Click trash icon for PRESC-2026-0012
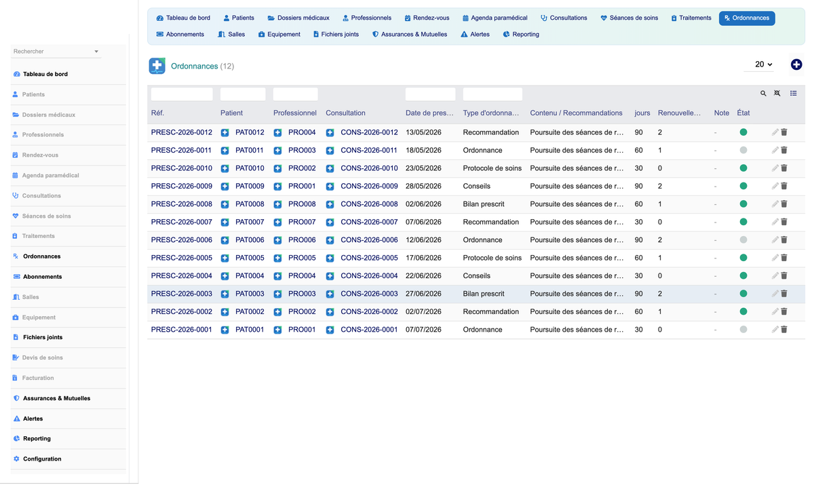 [784, 132]
